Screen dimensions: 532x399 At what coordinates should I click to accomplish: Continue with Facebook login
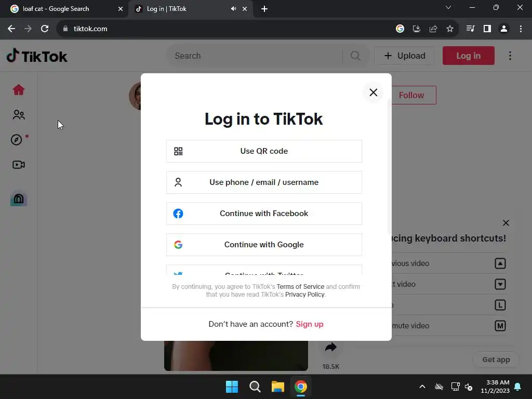[x=264, y=214]
